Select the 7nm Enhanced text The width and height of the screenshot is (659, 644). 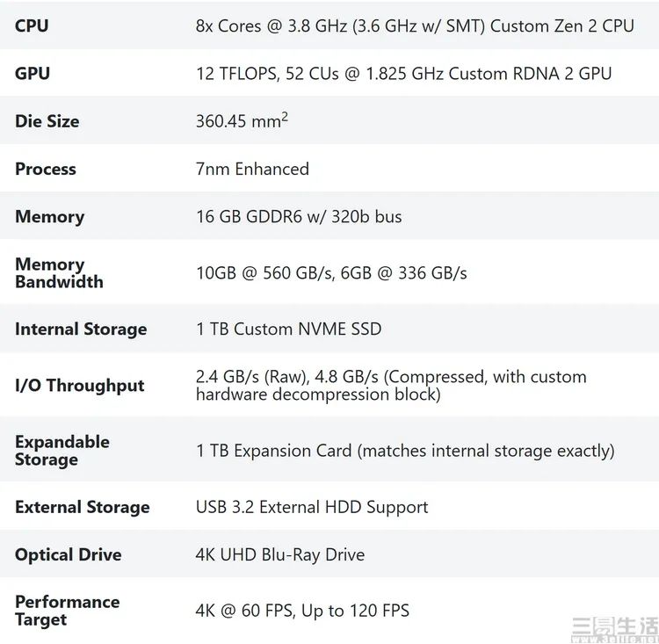pos(252,169)
